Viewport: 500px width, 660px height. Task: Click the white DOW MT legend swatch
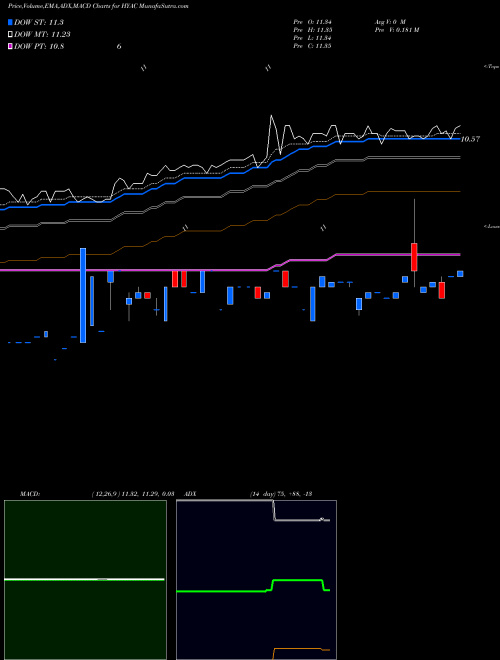click(x=11, y=35)
